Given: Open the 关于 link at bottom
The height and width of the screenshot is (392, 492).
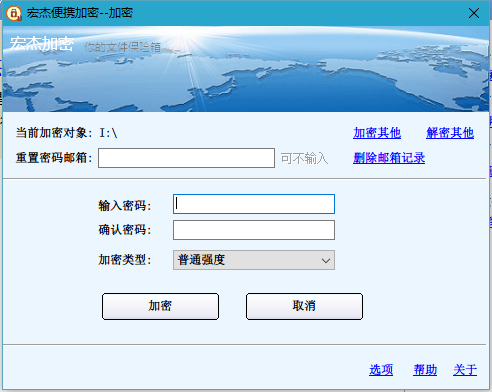Looking at the screenshot, I should click(465, 370).
